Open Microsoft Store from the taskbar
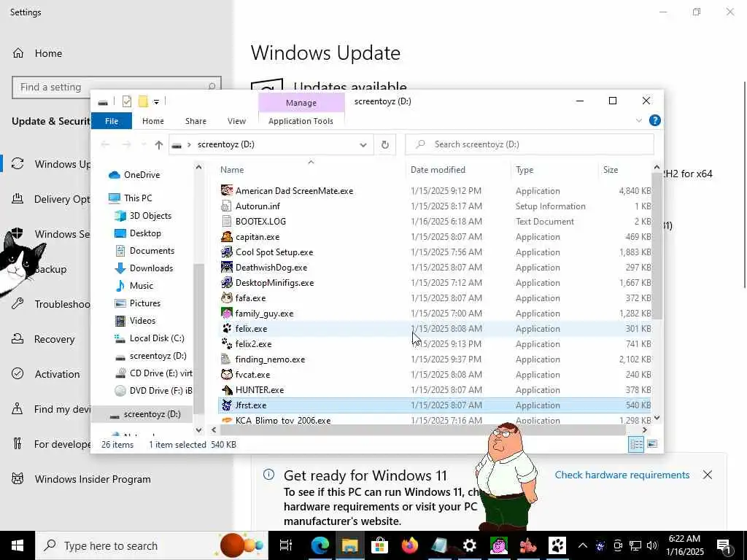Image resolution: width=747 pixels, height=560 pixels. click(x=379, y=545)
